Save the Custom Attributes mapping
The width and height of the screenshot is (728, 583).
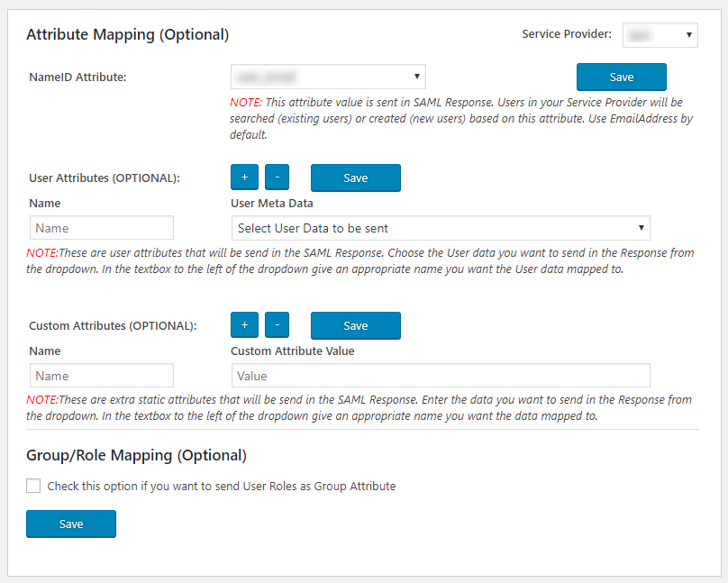click(x=355, y=324)
